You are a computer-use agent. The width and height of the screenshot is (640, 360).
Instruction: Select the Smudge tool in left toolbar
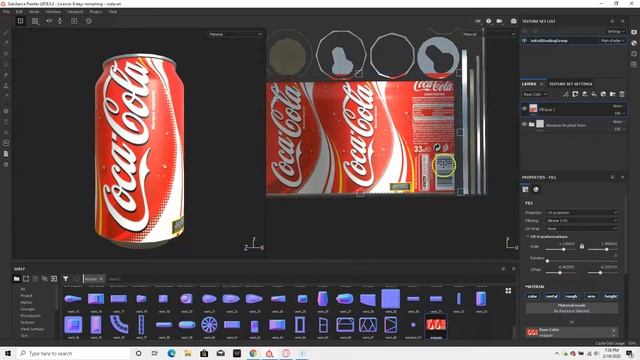(6, 75)
